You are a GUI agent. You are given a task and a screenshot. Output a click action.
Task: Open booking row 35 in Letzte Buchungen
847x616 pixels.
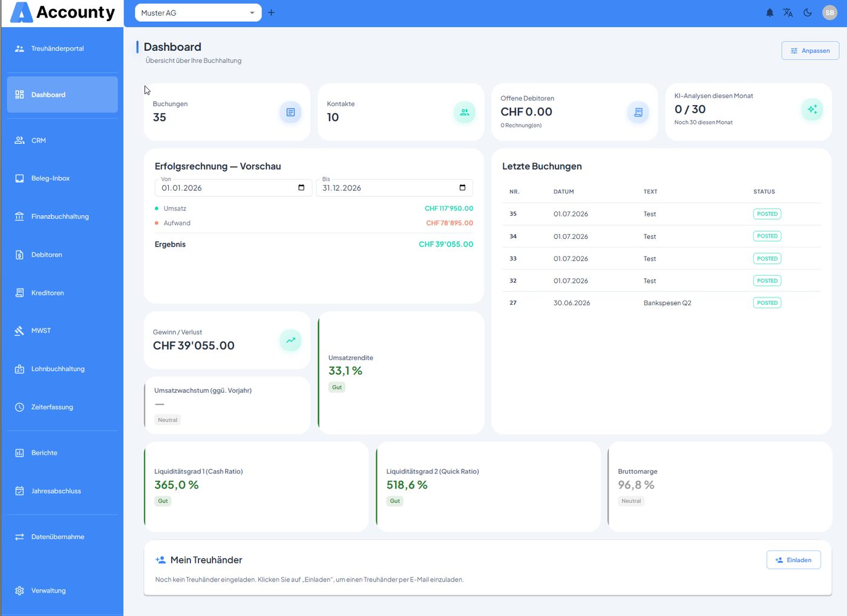(x=661, y=214)
